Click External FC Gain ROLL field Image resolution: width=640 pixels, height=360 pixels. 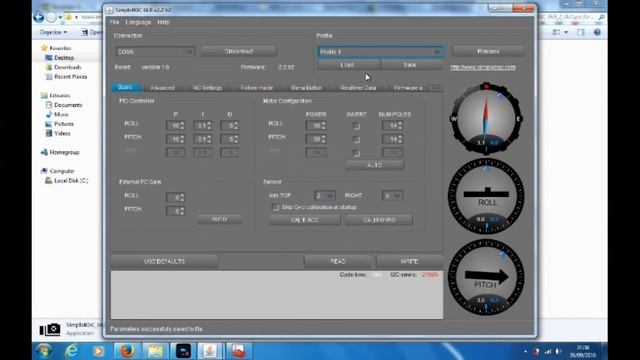click(175, 198)
